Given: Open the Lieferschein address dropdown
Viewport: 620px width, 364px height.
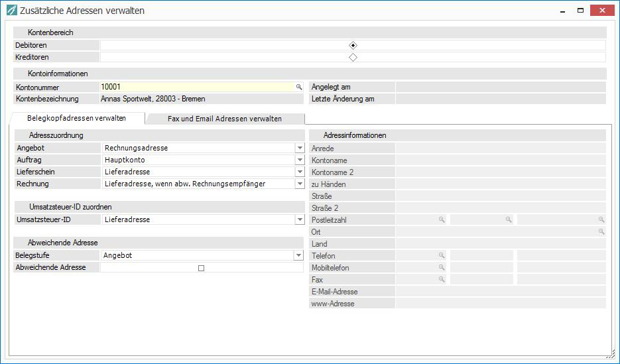Looking at the screenshot, I should [300, 172].
